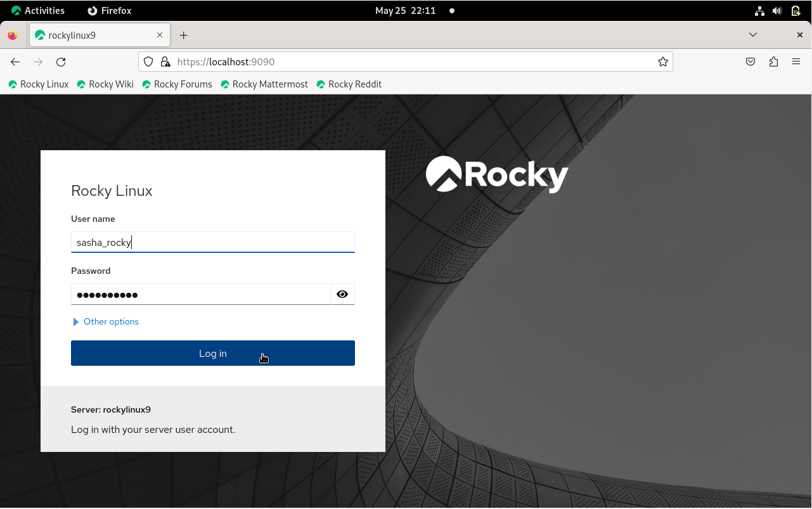
Task: Open the Save to Pocket icon
Action: (x=751, y=61)
